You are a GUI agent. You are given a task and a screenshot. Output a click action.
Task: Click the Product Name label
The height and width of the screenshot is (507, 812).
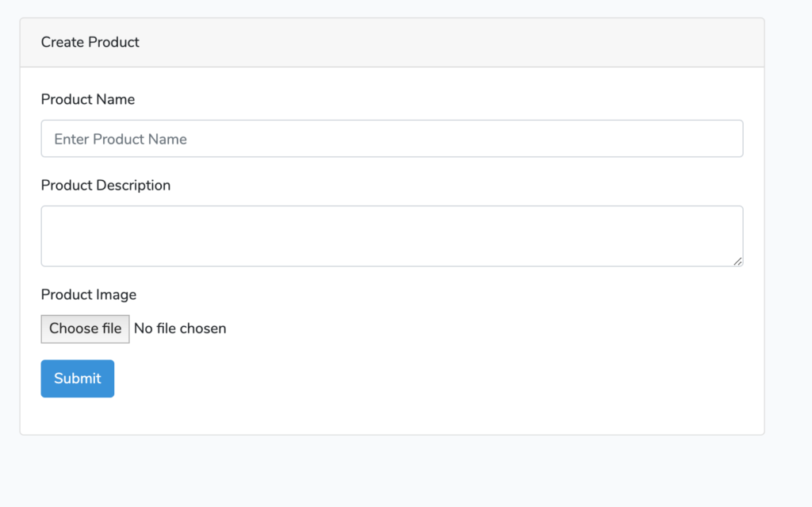(x=88, y=99)
